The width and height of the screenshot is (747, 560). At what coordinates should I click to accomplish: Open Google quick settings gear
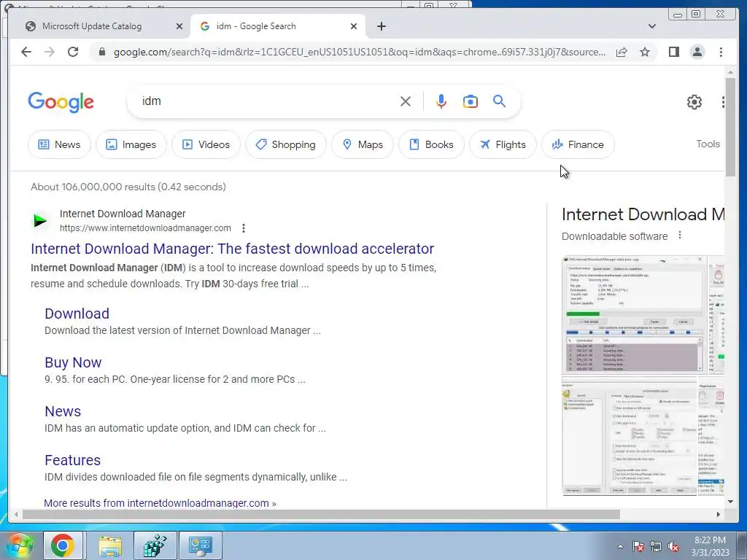[694, 102]
